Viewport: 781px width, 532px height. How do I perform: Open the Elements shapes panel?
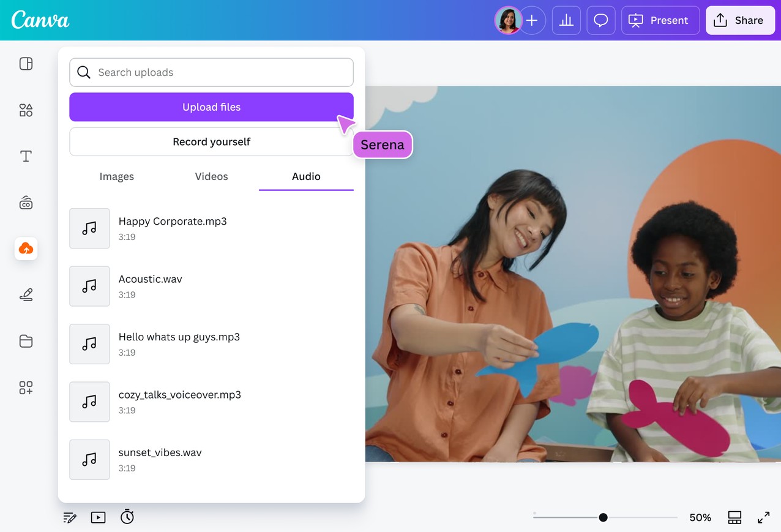pos(26,110)
